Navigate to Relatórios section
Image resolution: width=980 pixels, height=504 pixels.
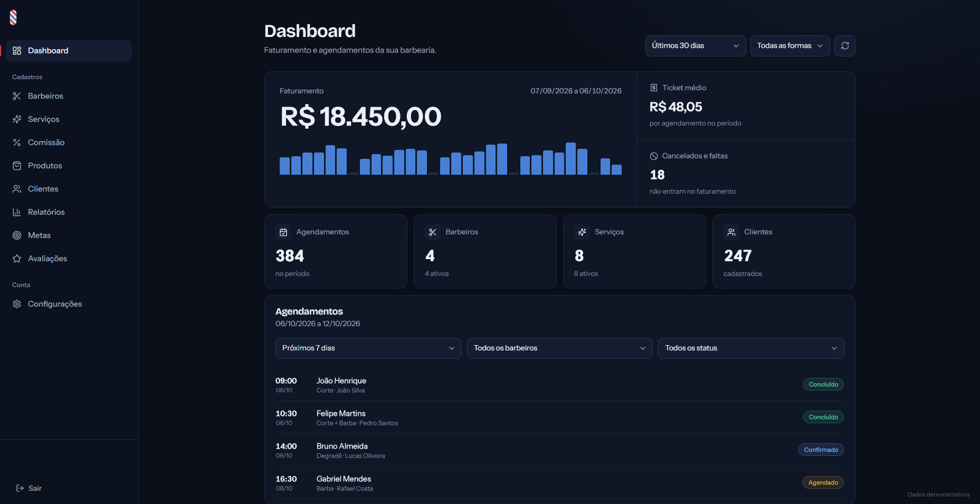(x=69, y=212)
